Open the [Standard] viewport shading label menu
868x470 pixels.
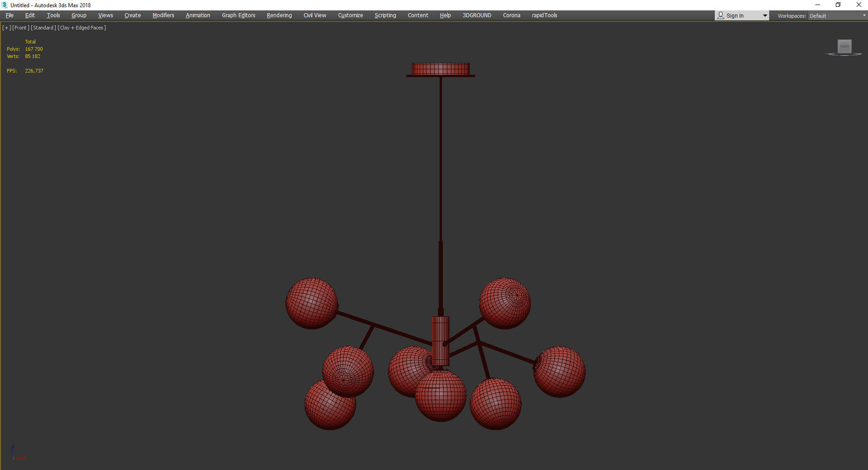click(44, 28)
